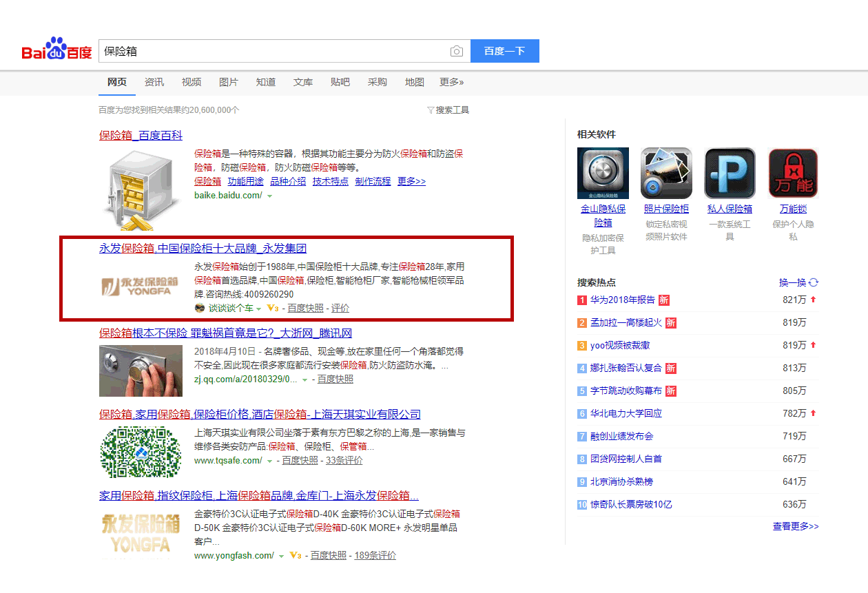Open hot topic 华为2018年报告

point(623,300)
